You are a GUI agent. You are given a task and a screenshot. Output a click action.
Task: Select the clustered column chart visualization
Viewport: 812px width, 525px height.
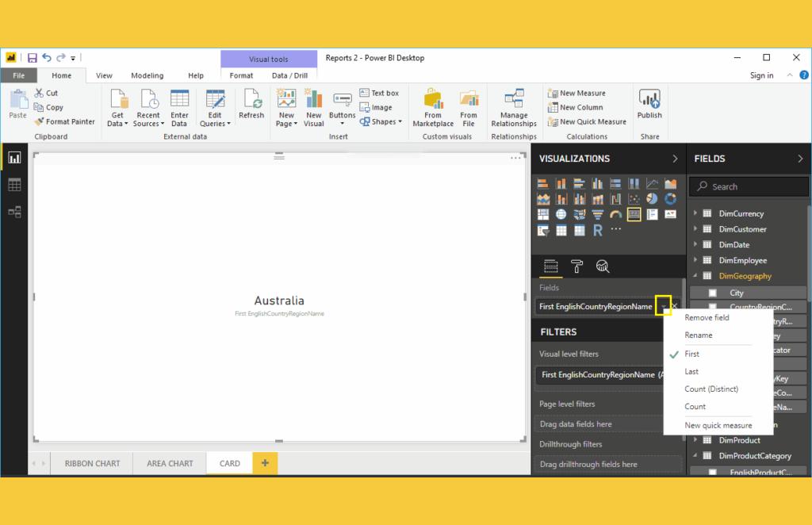click(x=597, y=183)
